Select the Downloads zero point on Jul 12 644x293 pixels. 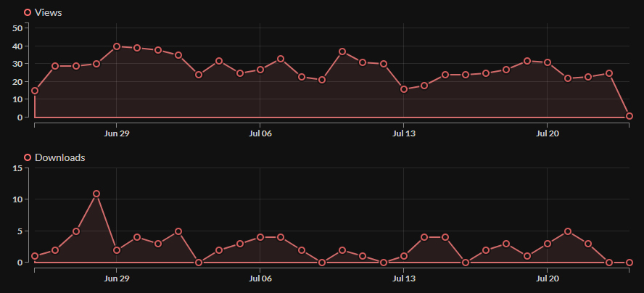[383, 263]
